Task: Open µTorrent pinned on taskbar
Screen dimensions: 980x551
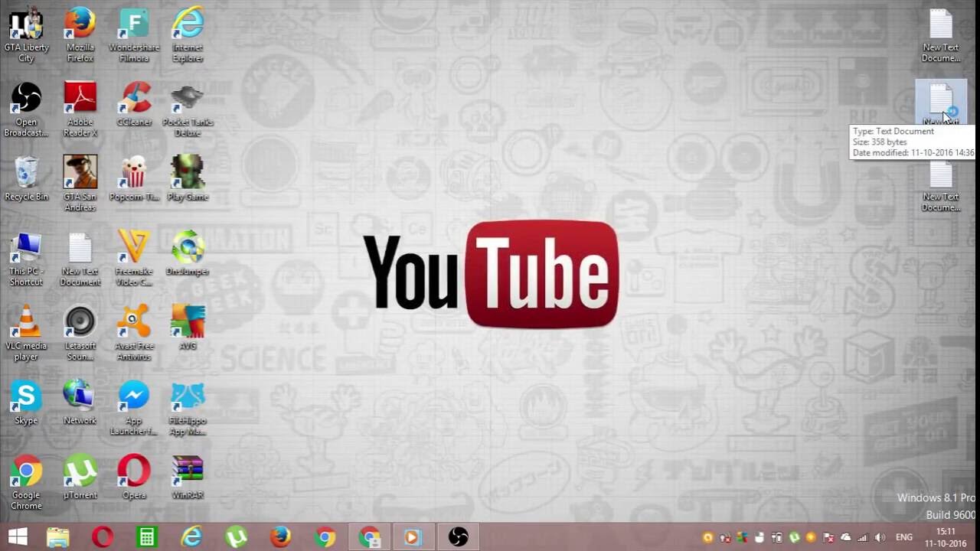Action: 235,537
